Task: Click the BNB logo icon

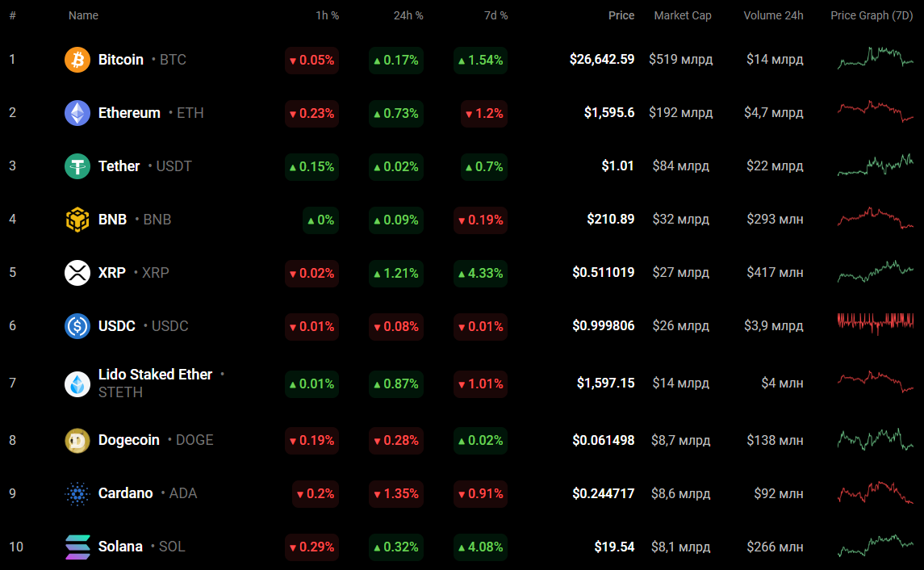Action: [77, 220]
